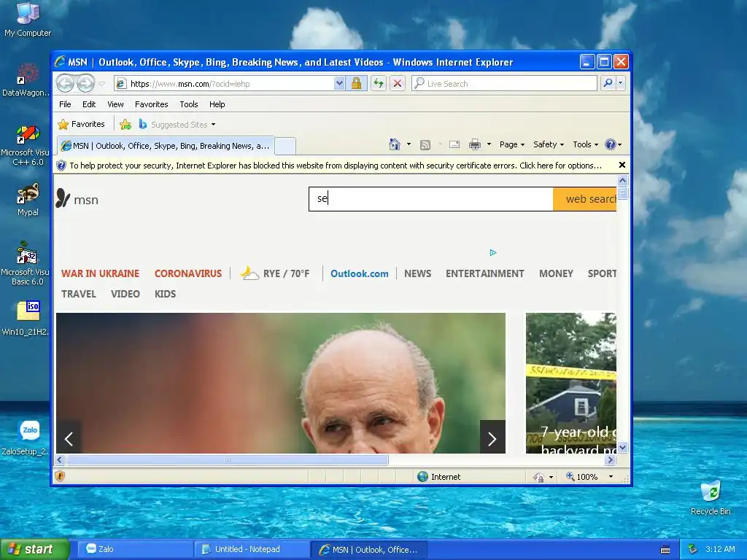
Task: Go to the Home page icon
Action: (x=395, y=144)
